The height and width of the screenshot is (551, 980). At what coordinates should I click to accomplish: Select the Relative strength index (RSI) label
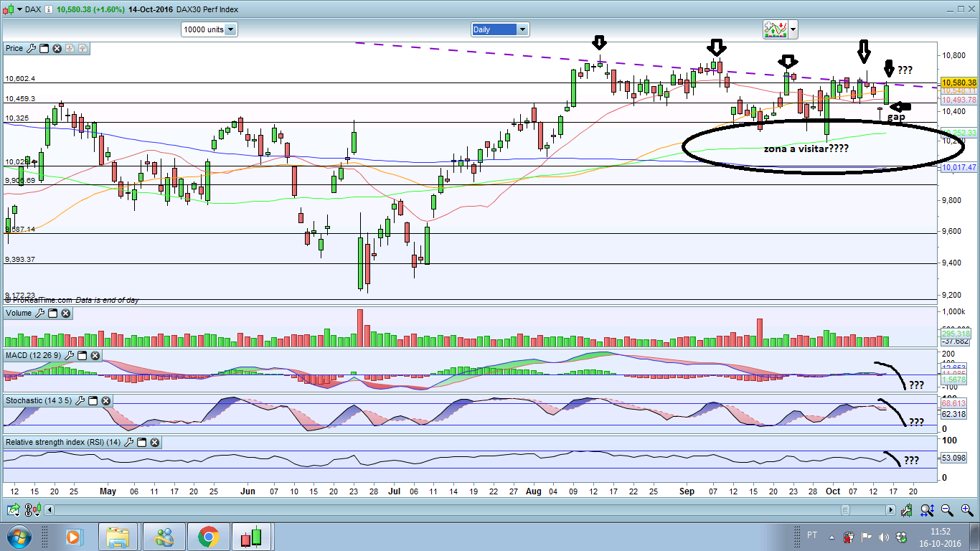pyautogui.click(x=63, y=443)
